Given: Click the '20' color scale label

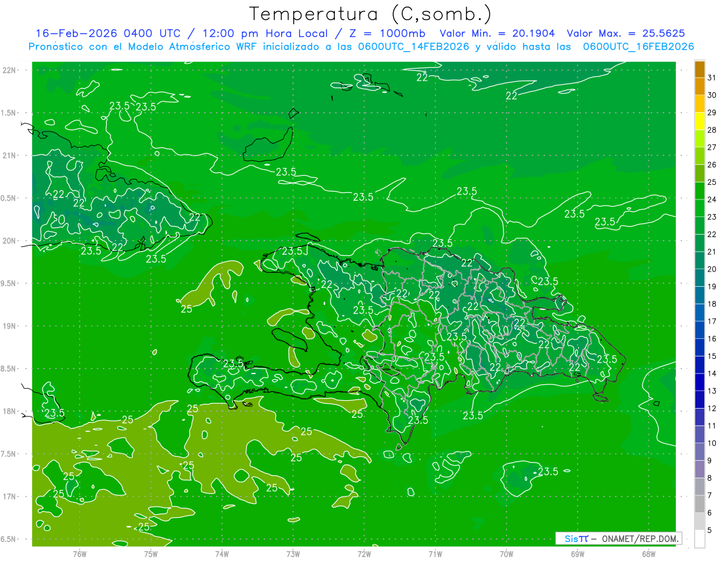Looking at the screenshot, I should [712, 269].
